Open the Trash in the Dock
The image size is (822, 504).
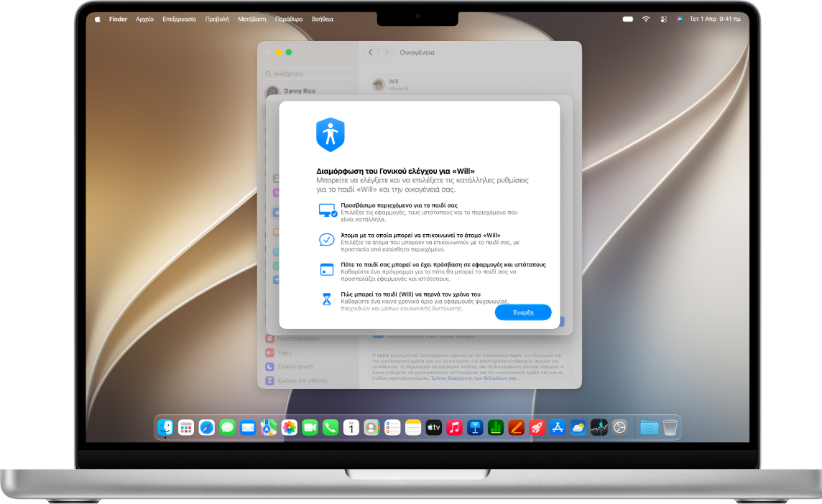[670, 427]
